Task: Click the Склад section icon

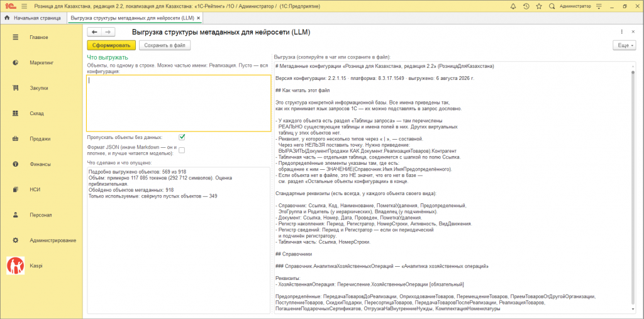Action: coord(16,113)
